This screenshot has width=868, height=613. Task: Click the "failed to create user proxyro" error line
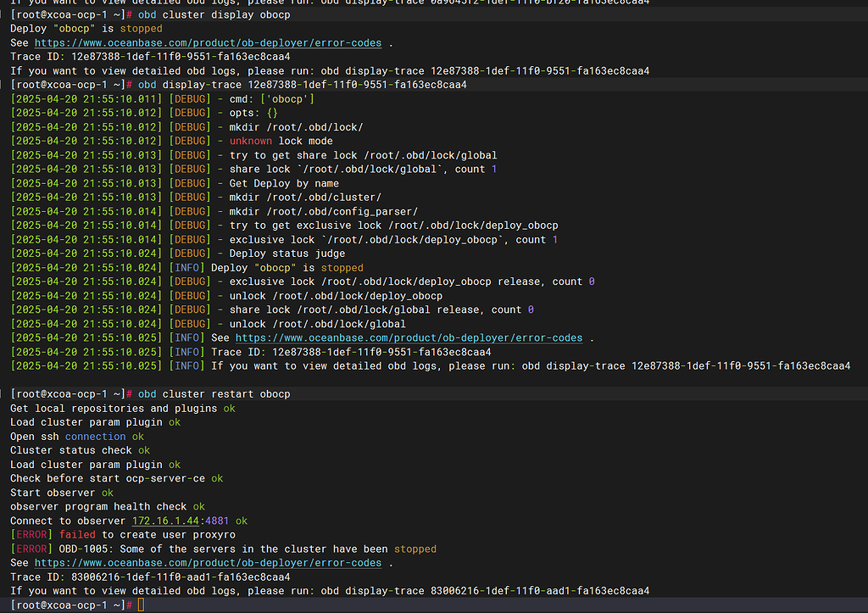147,535
